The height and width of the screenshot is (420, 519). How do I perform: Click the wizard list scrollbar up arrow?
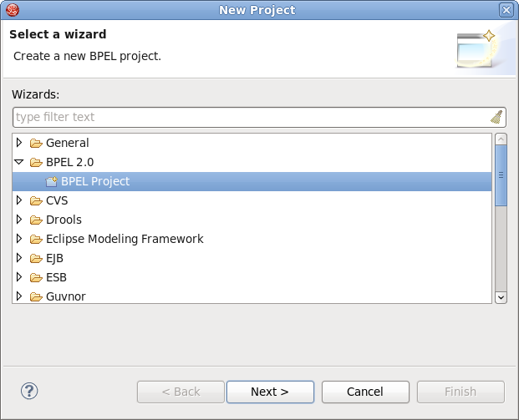[x=501, y=139]
